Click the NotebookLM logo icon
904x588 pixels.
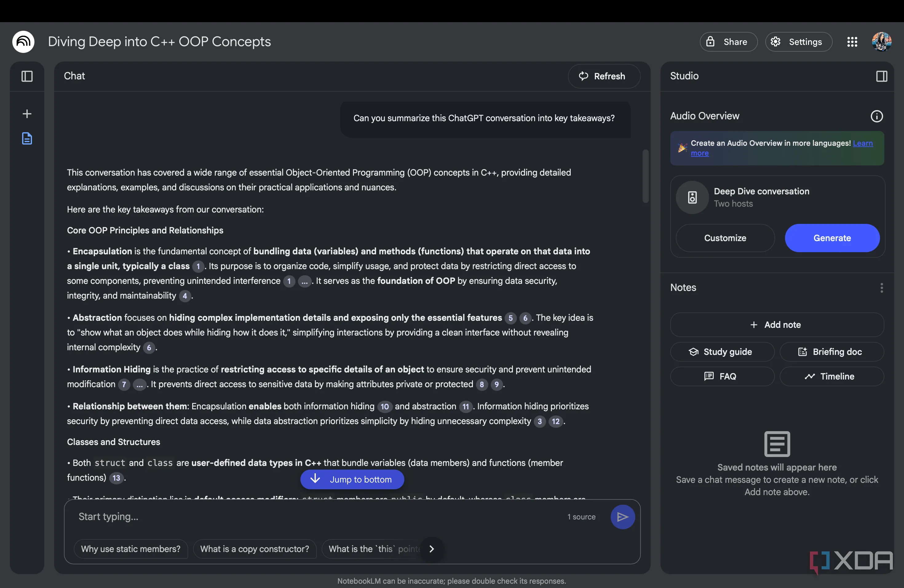pos(23,42)
